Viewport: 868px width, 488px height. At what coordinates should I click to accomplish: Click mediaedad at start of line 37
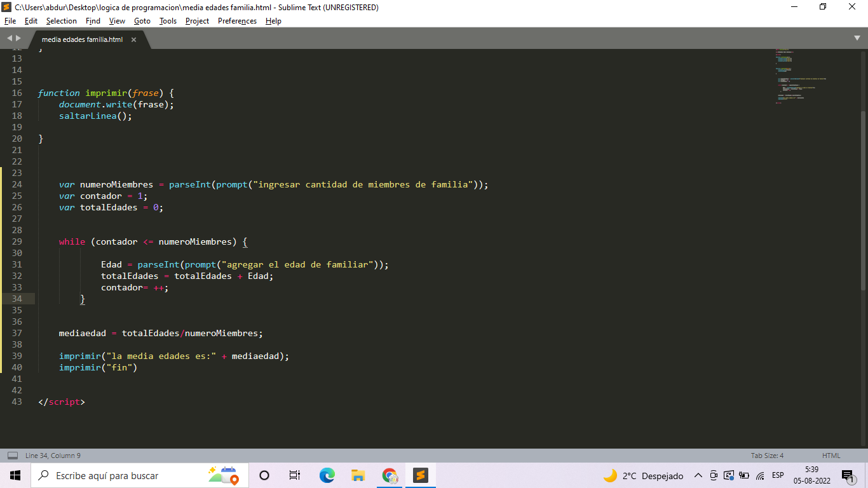(83, 333)
